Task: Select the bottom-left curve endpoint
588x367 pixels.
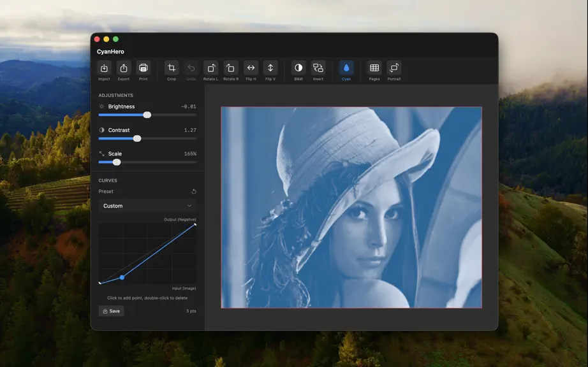Action: click(x=99, y=283)
